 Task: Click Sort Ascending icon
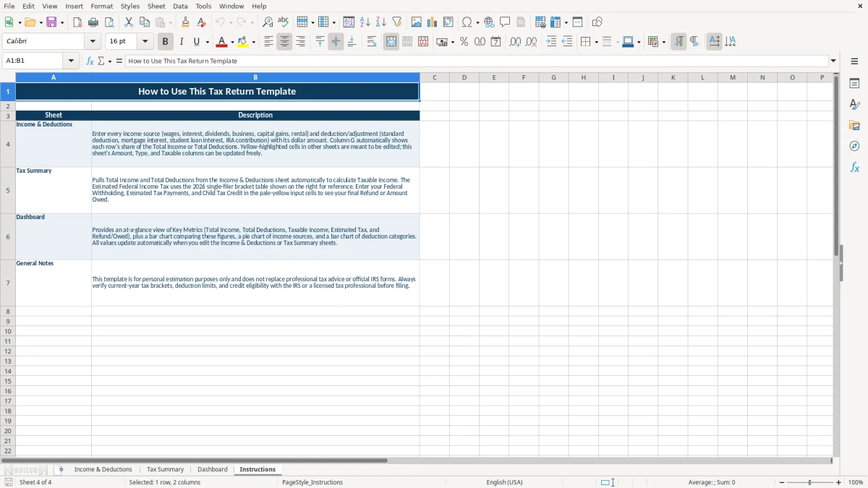pos(365,22)
